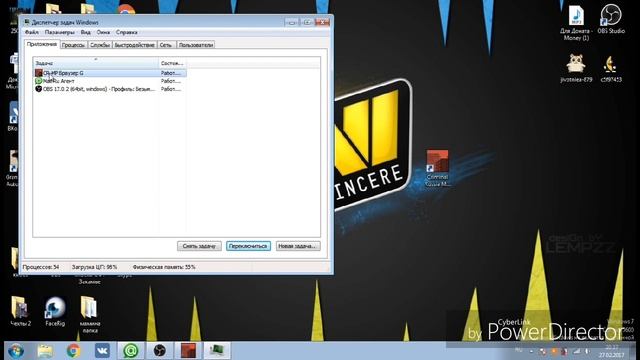The height and width of the screenshot is (360, 640).
Task: Open the Windows Start button
Action: pyautogui.click(x=16, y=351)
